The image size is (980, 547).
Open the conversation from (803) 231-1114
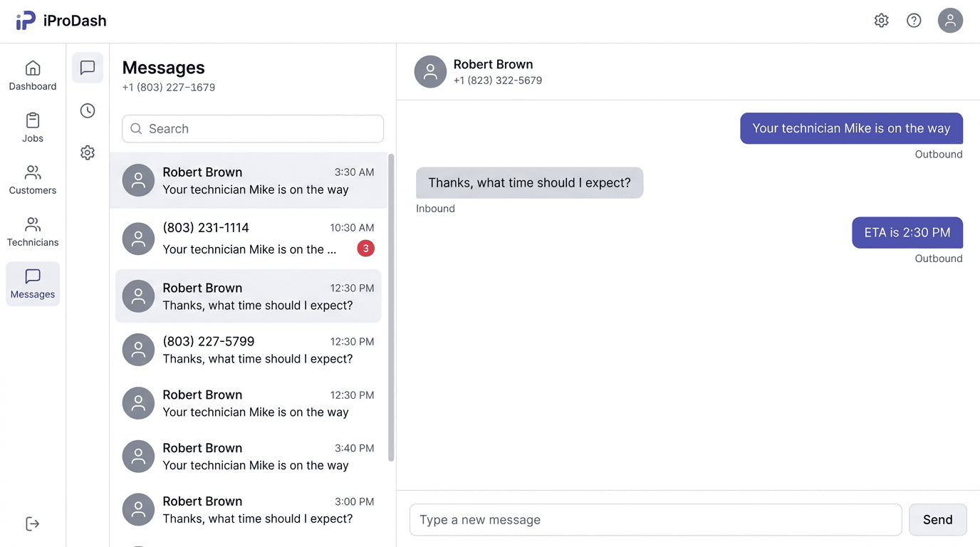[248, 239]
